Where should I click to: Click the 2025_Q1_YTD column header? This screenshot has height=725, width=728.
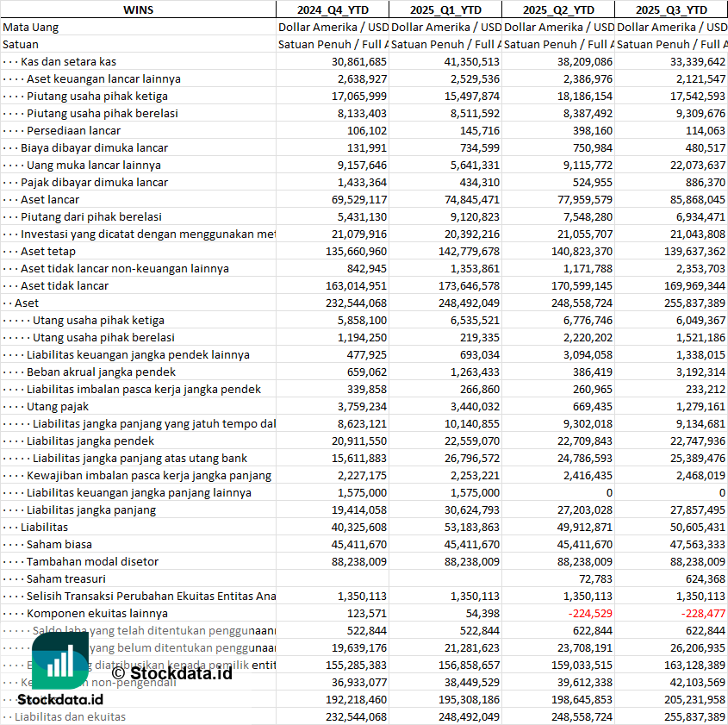tap(445, 9)
